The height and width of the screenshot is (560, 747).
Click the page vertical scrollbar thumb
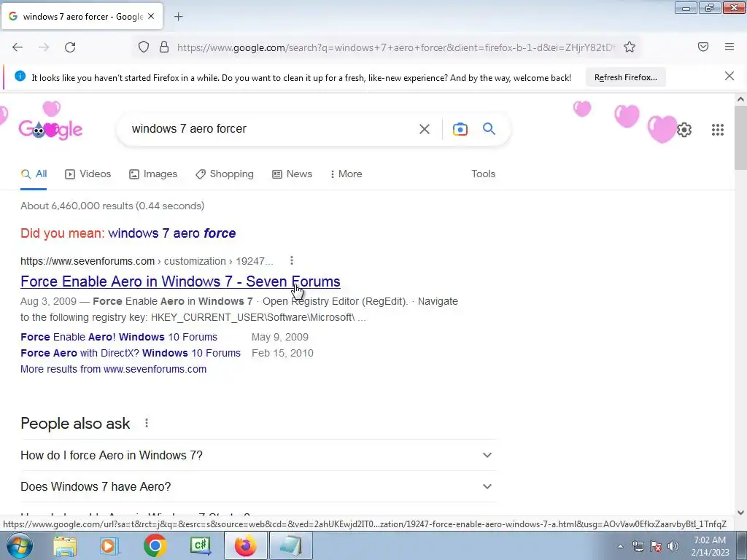pyautogui.click(x=740, y=137)
